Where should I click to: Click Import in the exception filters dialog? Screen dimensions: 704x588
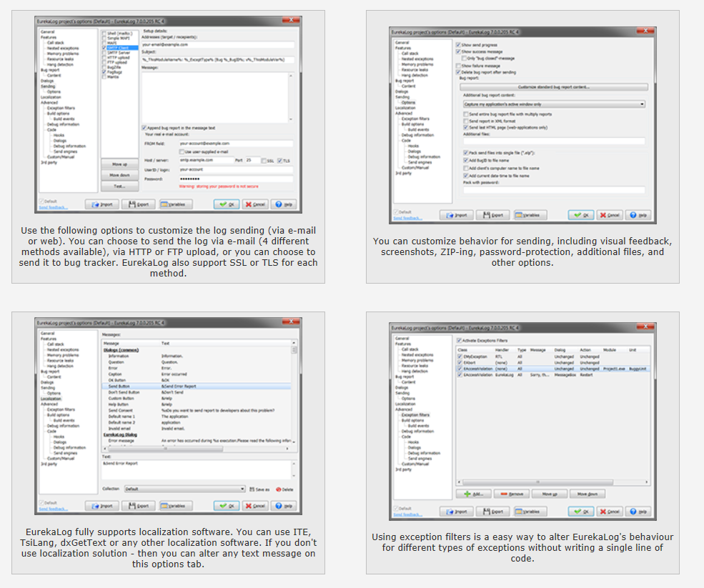[457, 512]
